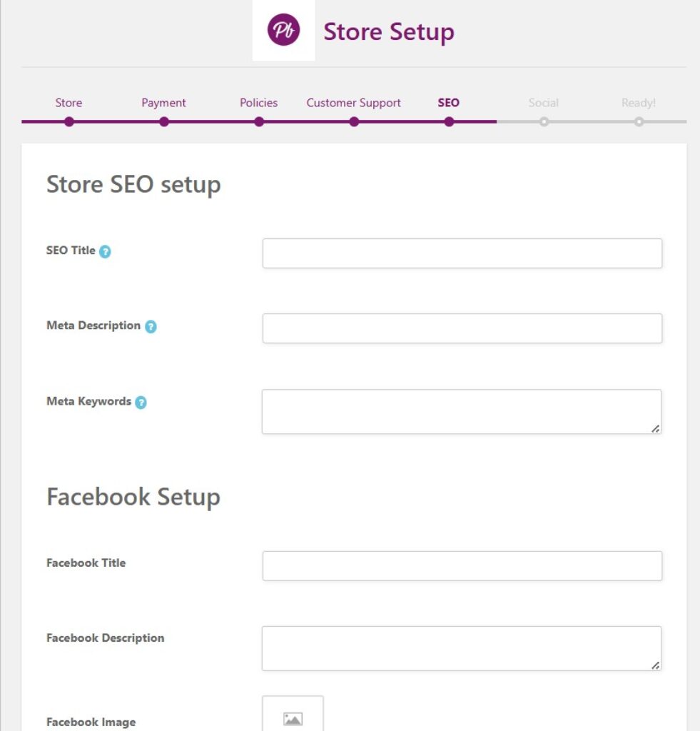Focus the Facebook Title input field
700x731 pixels.
coord(462,565)
